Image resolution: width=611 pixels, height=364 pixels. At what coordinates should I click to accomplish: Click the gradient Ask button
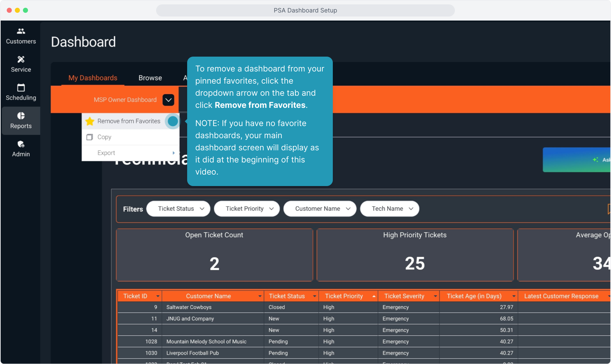pyautogui.click(x=577, y=160)
